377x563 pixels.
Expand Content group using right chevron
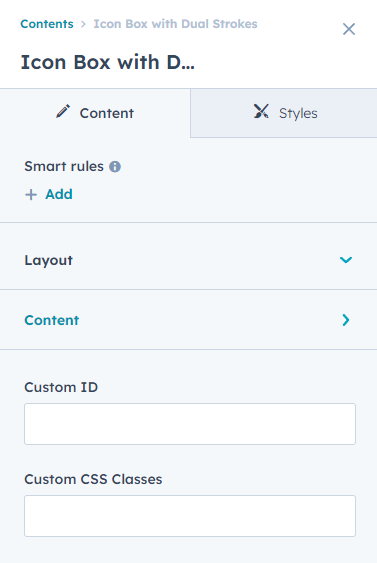click(x=346, y=320)
